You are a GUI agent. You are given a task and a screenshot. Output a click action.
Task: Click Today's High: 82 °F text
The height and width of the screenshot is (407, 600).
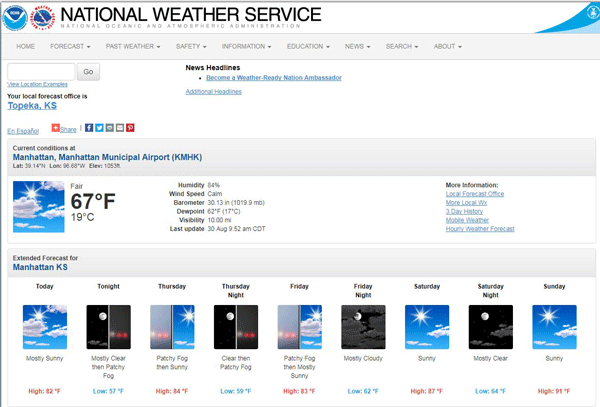[x=44, y=391]
